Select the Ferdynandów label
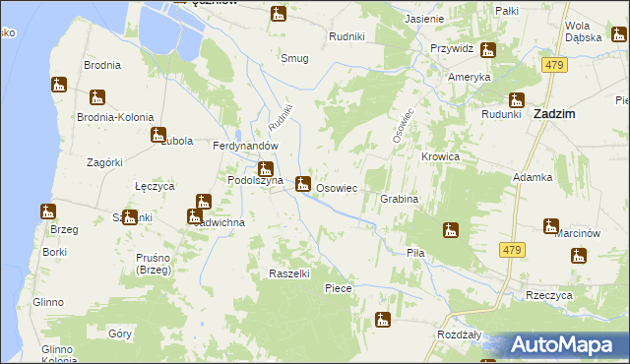The width and height of the screenshot is (630, 364). 245,146
